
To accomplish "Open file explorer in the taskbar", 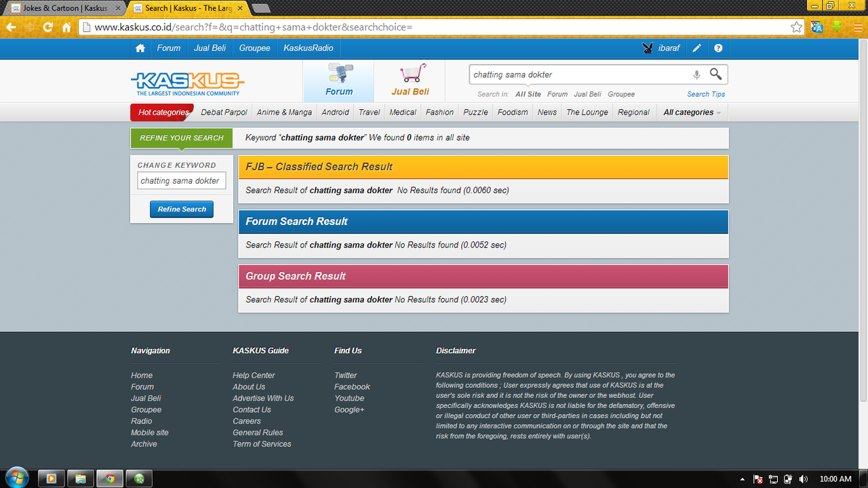I will click(80, 479).
